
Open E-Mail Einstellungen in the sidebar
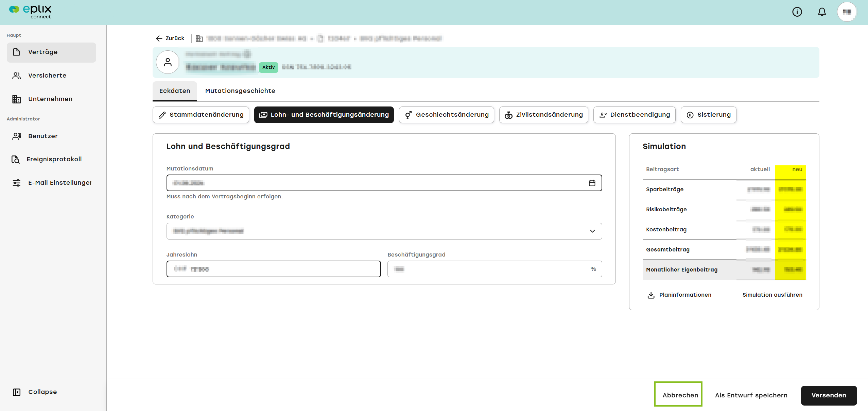pyautogui.click(x=51, y=183)
